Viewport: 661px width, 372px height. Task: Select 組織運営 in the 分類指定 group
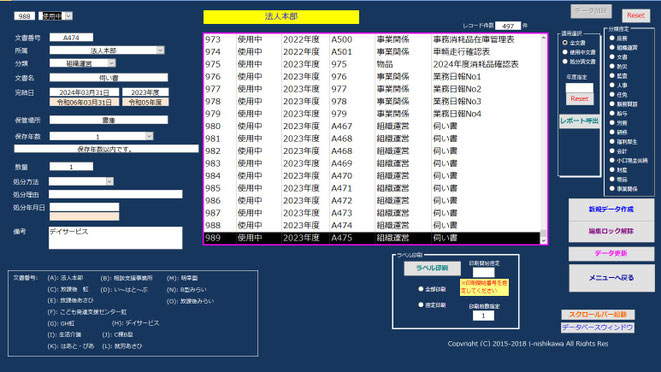612,48
